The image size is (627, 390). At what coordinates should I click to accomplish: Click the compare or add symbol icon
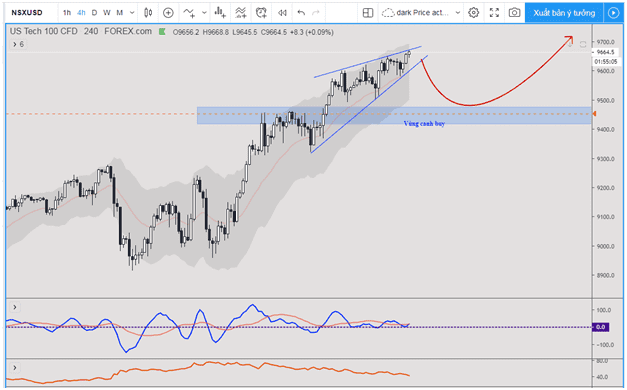(x=168, y=13)
